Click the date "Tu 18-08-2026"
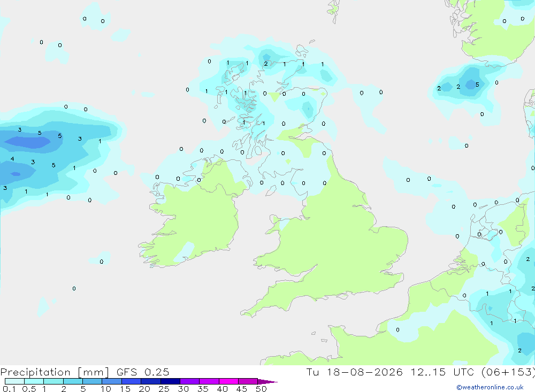This screenshot has width=535, height=392. pyautogui.click(x=354, y=372)
